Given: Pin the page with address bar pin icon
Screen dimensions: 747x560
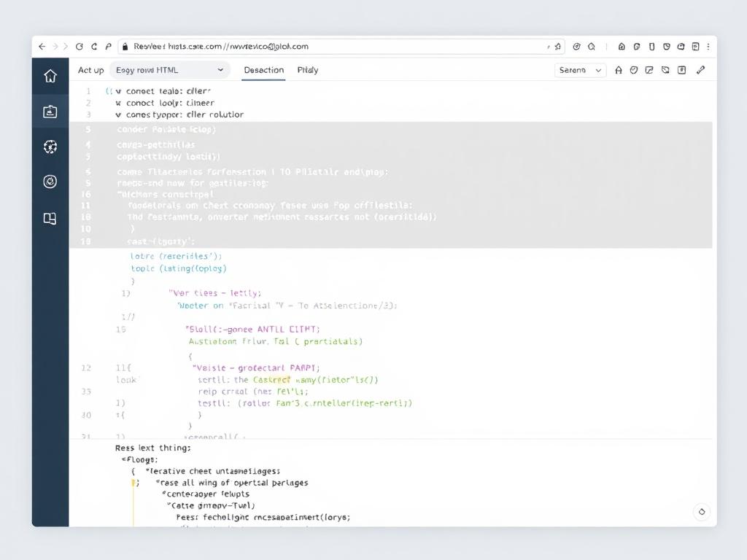Looking at the screenshot, I should (x=558, y=47).
